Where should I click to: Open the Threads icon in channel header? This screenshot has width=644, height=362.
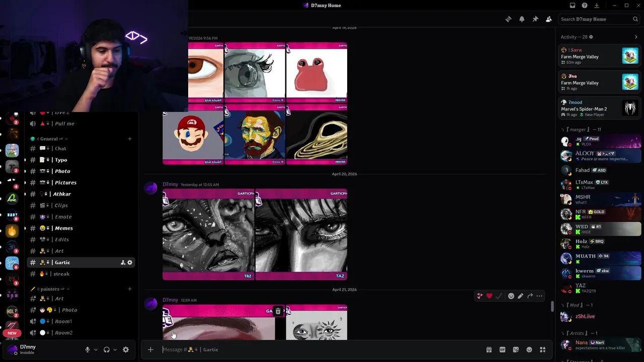click(508, 19)
